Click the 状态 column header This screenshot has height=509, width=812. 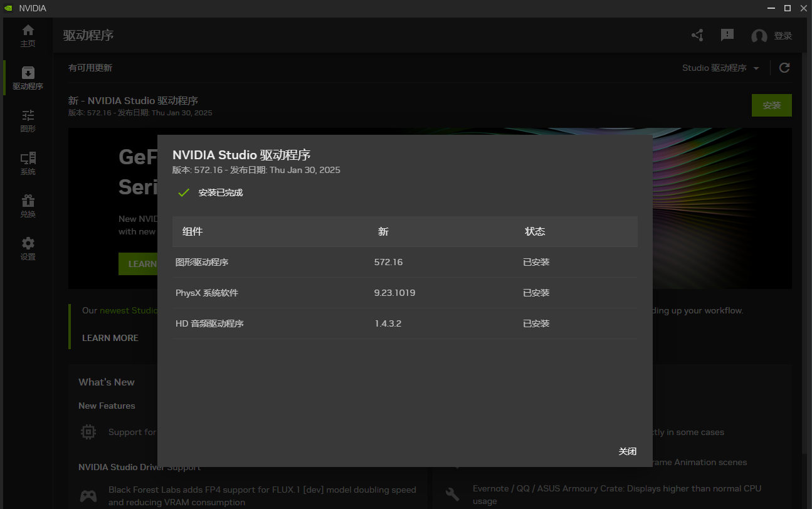[x=535, y=231]
